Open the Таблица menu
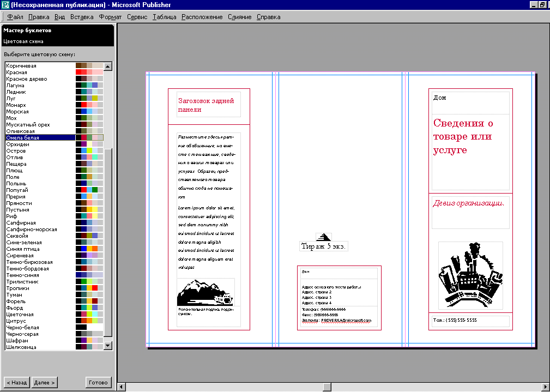550x392 pixels. pyautogui.click(x=164, y=17)
